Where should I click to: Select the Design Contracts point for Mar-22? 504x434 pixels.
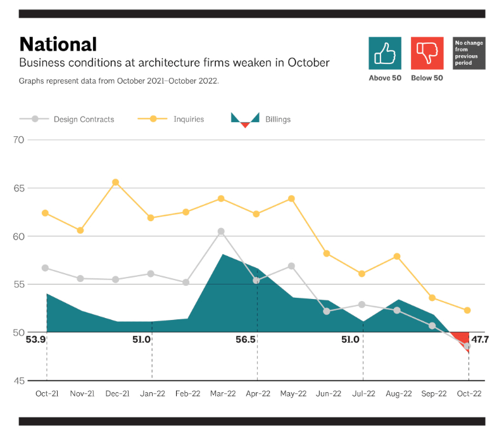tap(221, 231)
